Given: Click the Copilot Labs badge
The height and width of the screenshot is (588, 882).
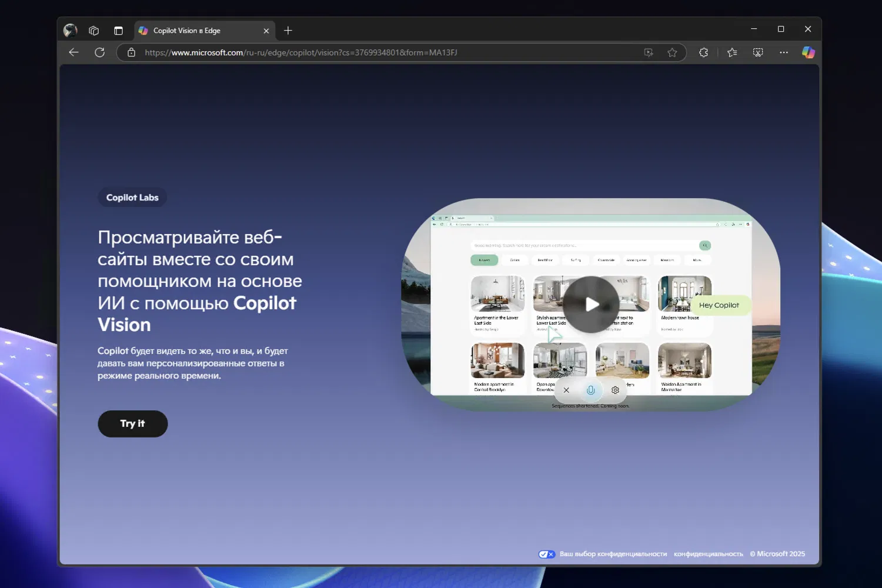Looking at the screenshot, I should click(132, 198).
